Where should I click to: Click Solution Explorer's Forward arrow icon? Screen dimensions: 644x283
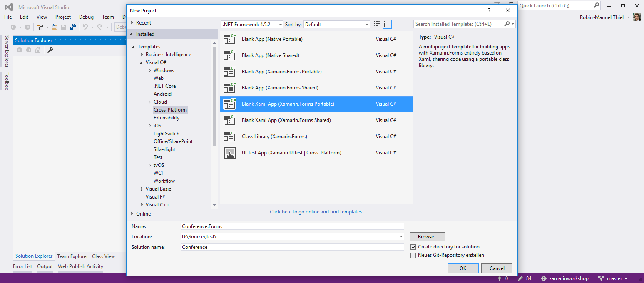29,50
